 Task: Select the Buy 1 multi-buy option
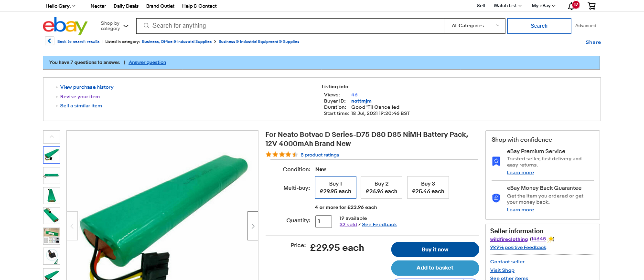point(335,187)
